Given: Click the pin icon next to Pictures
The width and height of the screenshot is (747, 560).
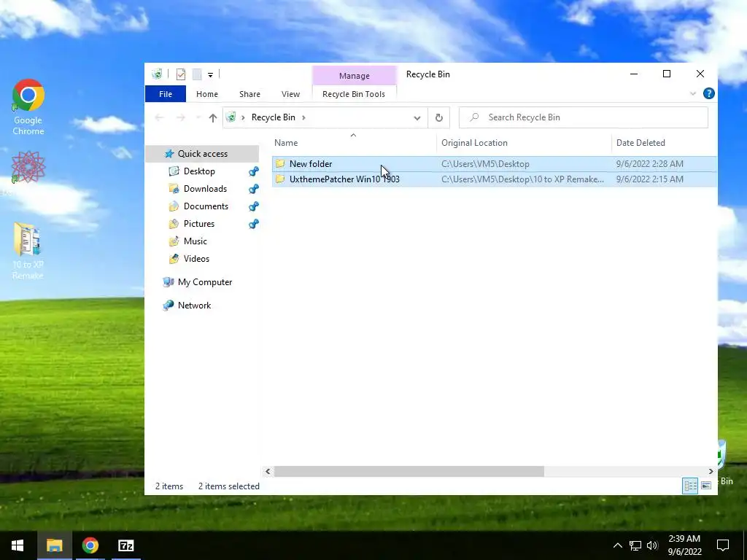Looking at the screenshot, I should 254,224.
